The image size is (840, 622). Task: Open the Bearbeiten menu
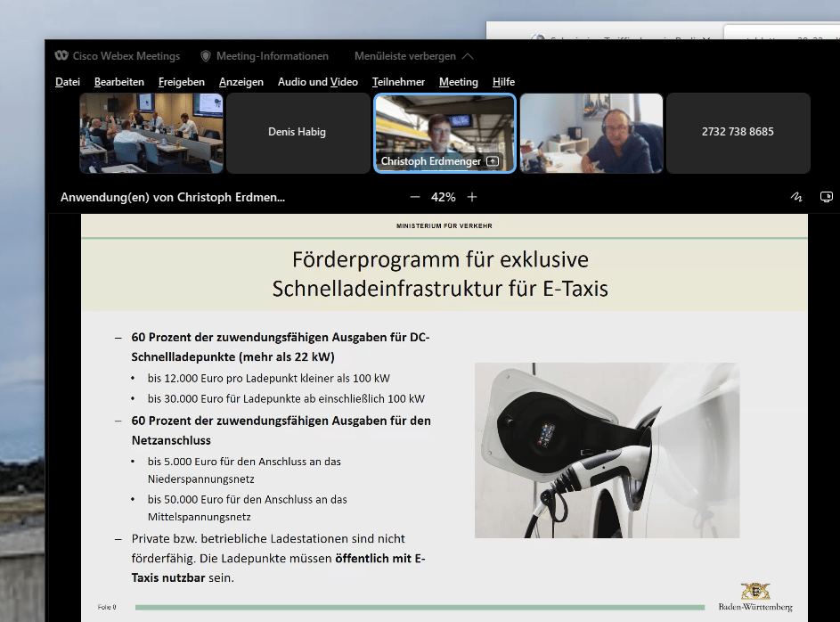click(118, 82)
